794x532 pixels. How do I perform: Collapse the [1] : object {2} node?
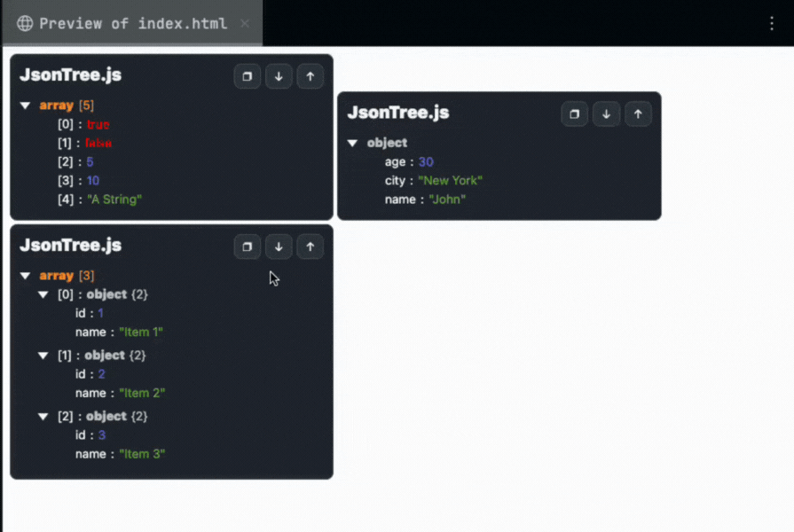pos(43,356)
